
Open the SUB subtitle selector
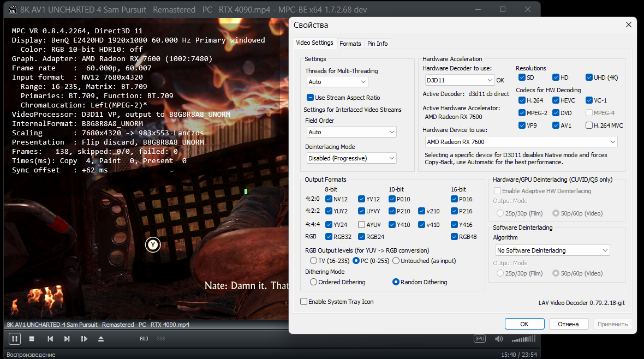161,339
